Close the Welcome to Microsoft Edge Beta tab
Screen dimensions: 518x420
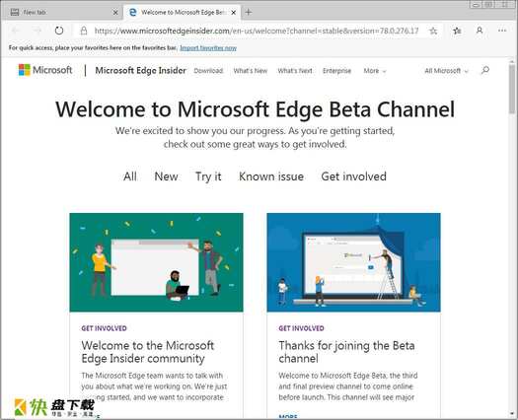pyautogui.click(x=234, y=13)
